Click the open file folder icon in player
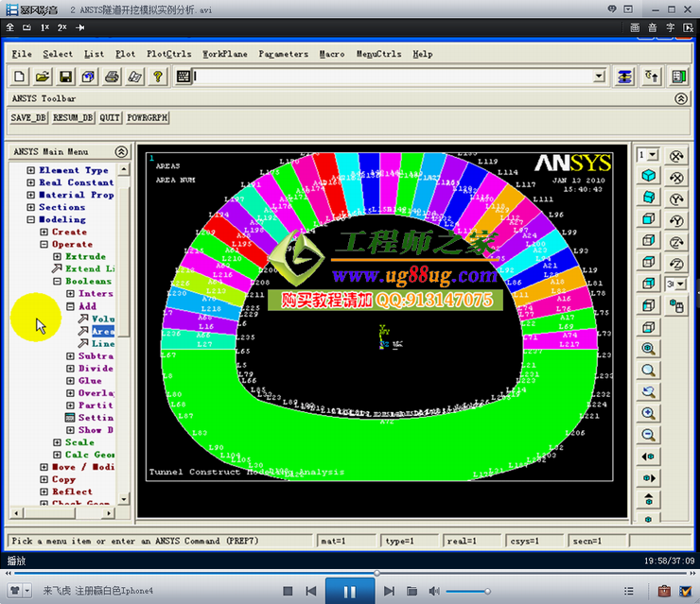 [411, 591]
